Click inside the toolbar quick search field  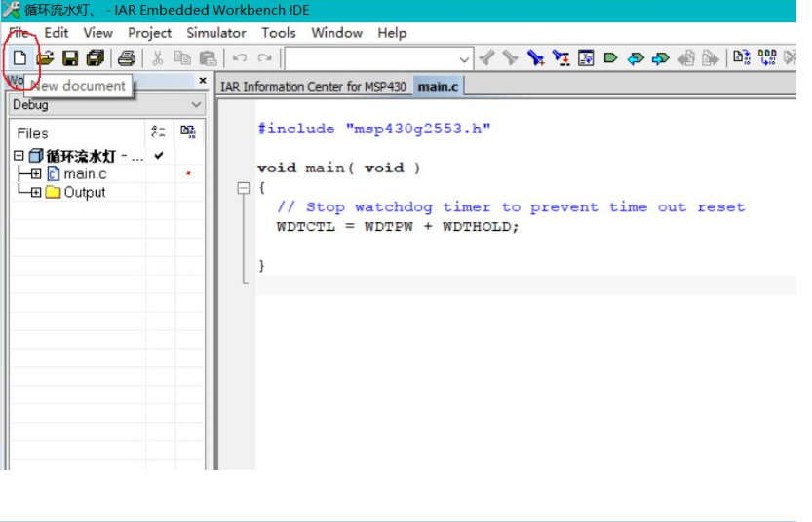pos(371,59)
